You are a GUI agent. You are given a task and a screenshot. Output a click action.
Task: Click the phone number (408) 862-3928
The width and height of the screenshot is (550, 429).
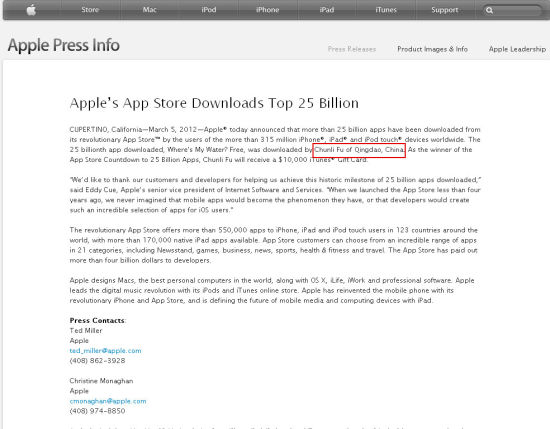[97, 361]
